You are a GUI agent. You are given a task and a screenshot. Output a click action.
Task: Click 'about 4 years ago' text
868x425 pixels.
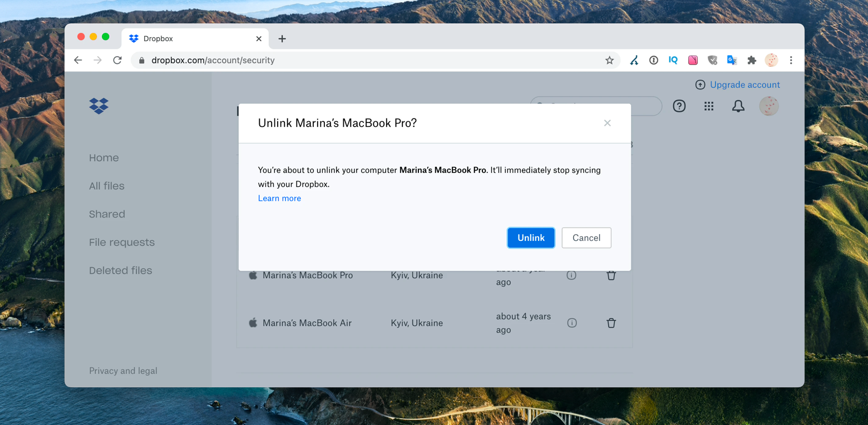pyautogui.click(x=524, y=323)
